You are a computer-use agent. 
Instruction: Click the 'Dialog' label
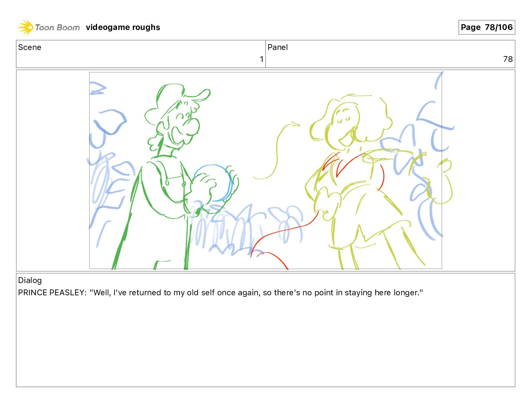coord(30,280)
